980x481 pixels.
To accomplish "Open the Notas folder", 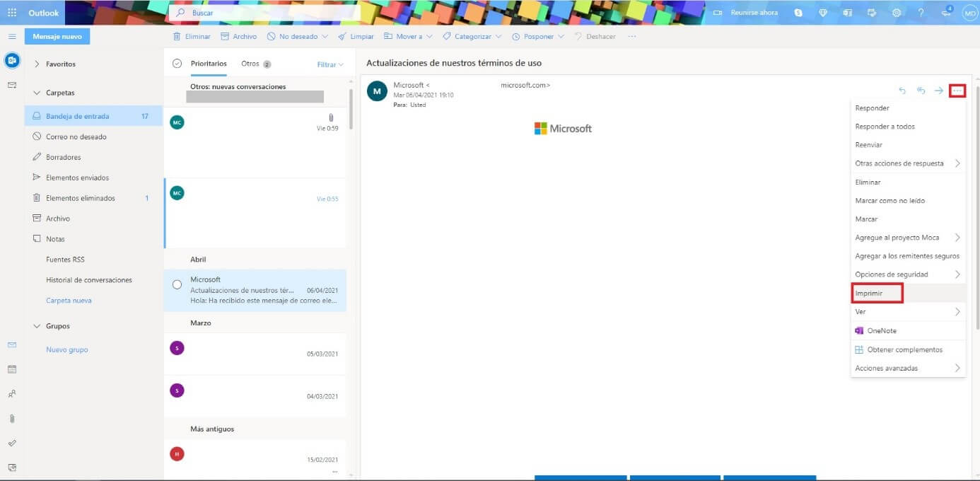I will tap(93, 239).
